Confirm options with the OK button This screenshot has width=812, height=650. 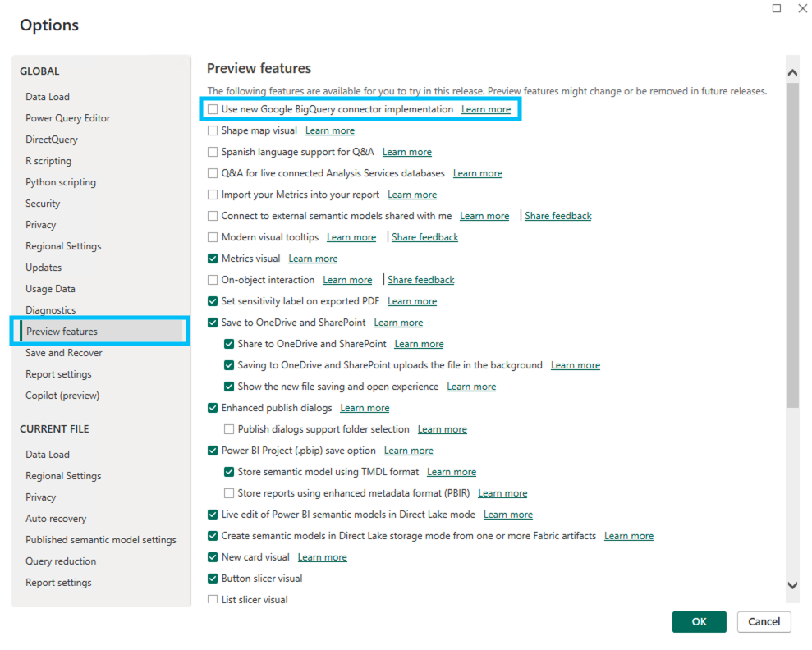point(699,621)
